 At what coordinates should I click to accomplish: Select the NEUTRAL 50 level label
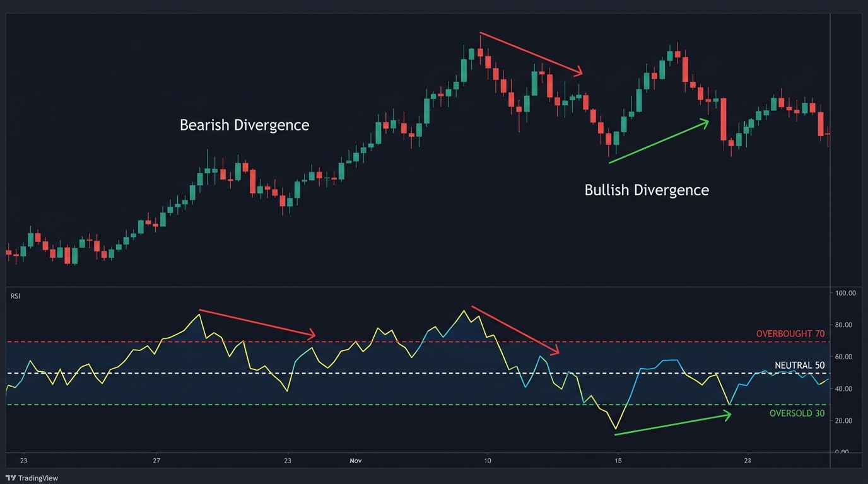pos(799,366)
